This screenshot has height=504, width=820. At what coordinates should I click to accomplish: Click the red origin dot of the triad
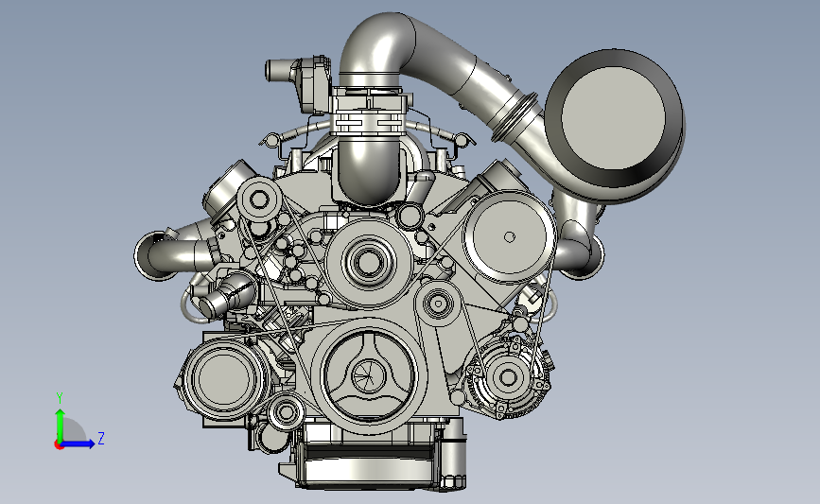[x=59, y=445]
